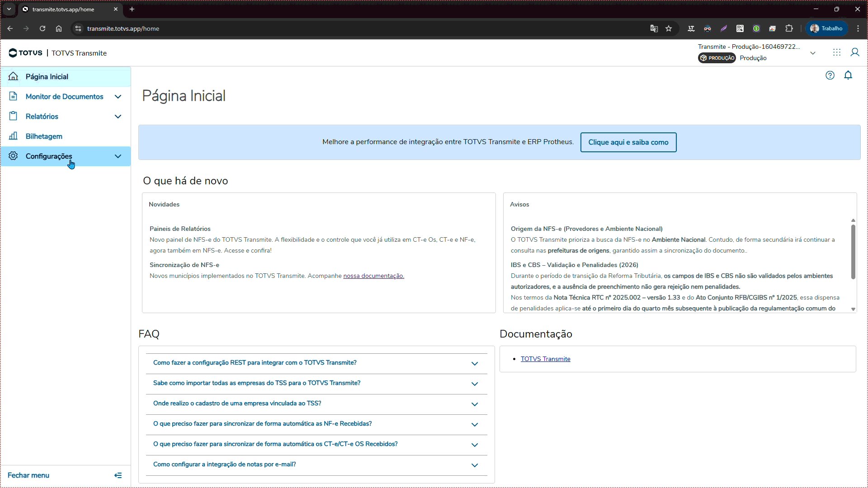Expand the Relatórios menu chevron
This screenshot has height=488, width=868.
(118, 117)
